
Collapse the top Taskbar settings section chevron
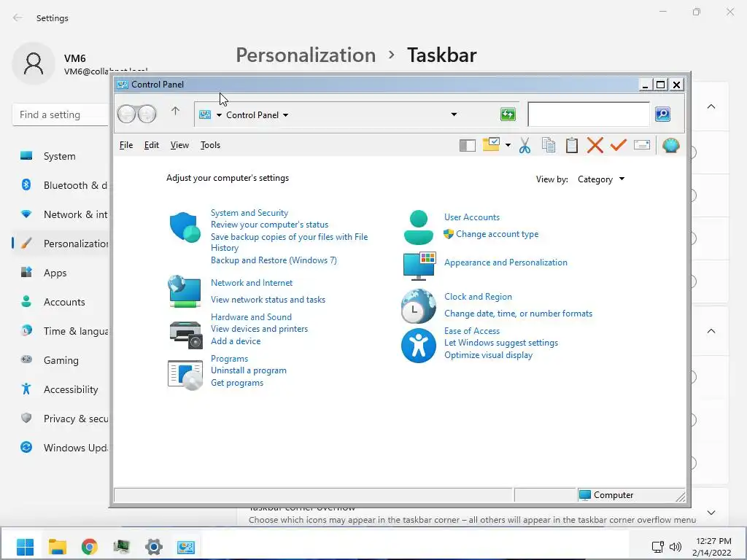click(x=711, y=106)
